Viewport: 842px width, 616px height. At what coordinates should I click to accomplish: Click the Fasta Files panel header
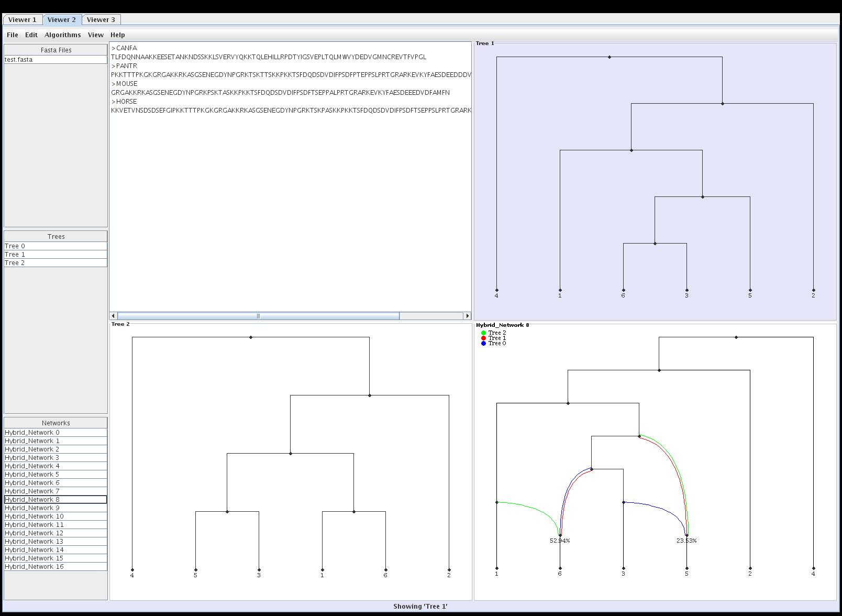(56, 50)
